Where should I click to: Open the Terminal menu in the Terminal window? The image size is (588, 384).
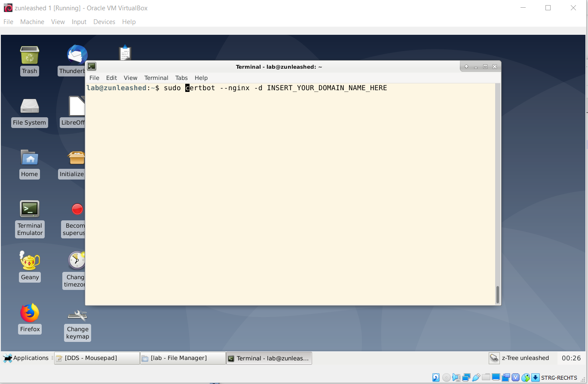point(156,78)
